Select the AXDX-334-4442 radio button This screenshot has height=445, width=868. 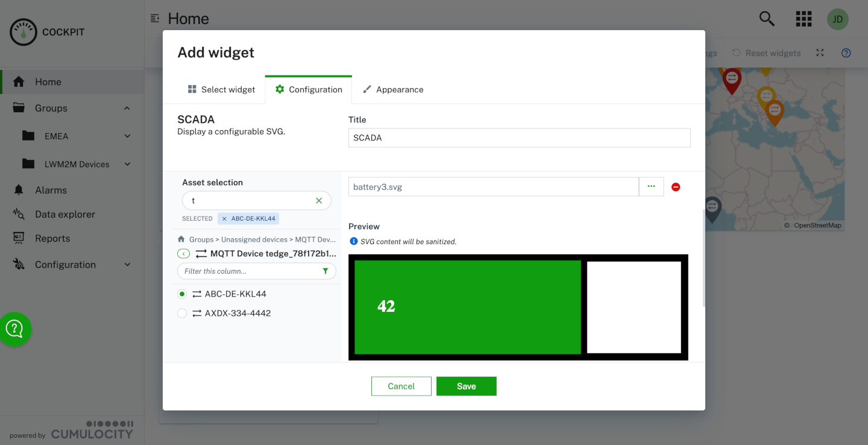182,314
